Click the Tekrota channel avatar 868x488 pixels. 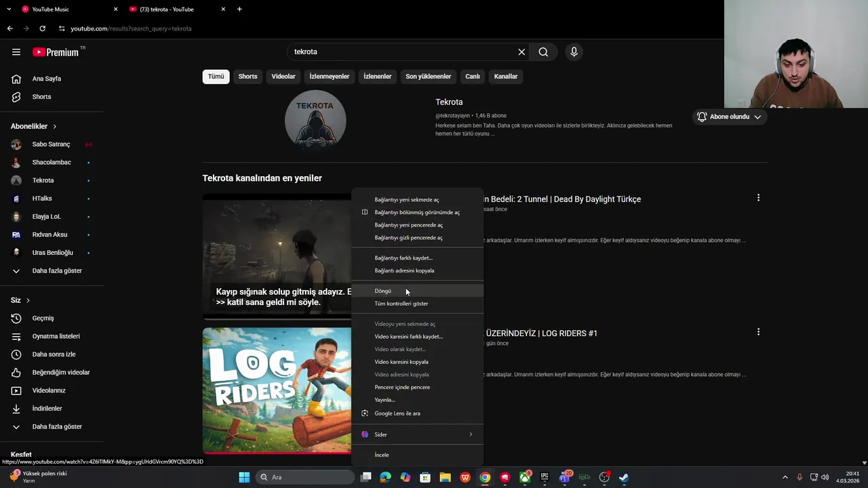pyautogui.click(x=315, y=121)
